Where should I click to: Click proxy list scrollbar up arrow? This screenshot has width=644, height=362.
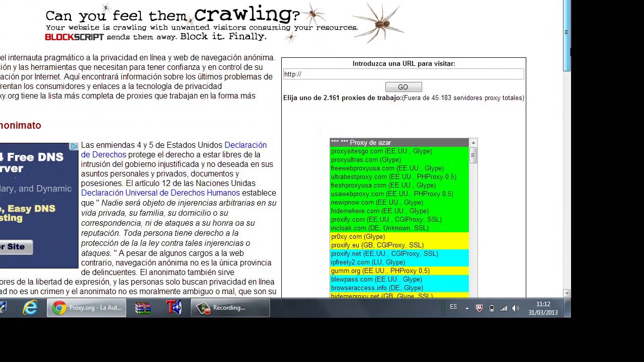click(473, 143)
